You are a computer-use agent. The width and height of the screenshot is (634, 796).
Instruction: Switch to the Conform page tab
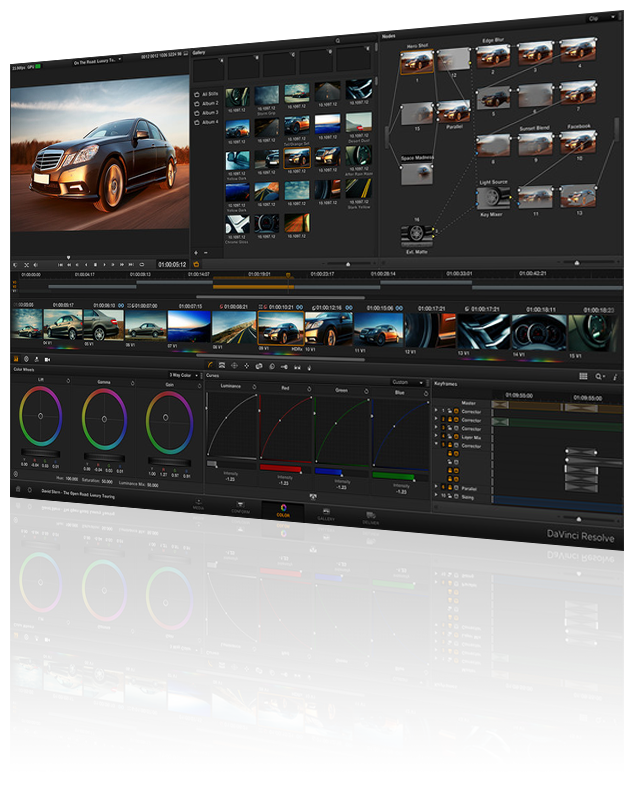240,508
